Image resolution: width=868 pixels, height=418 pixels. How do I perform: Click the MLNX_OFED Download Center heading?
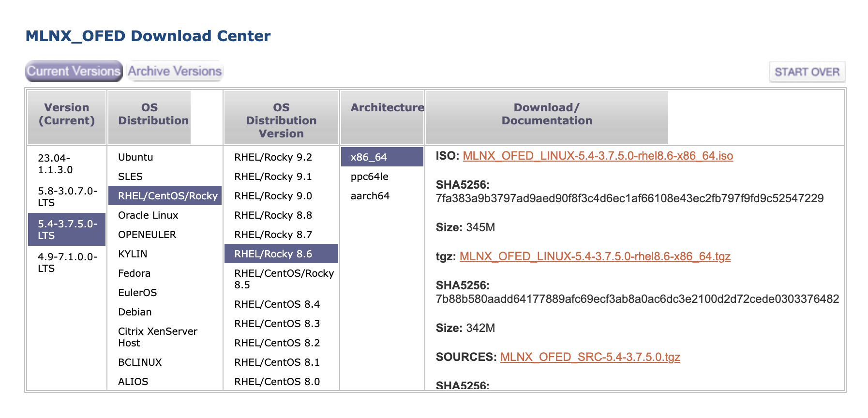pyautogui.click(x=148, y=36)
